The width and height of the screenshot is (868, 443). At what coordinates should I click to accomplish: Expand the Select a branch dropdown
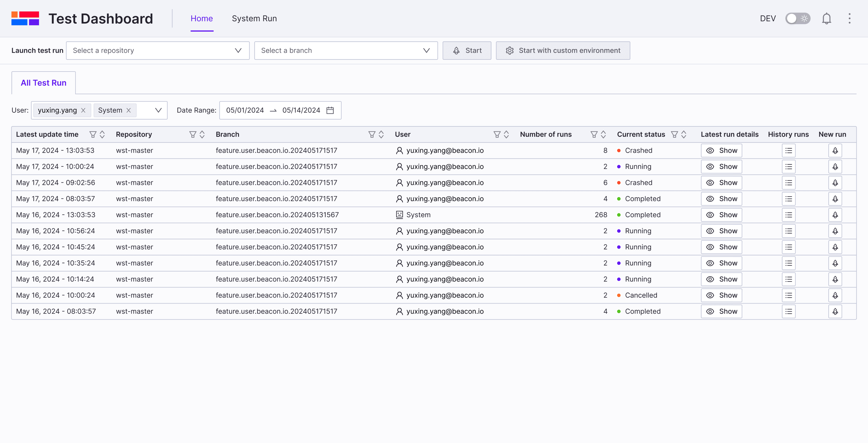346,50
